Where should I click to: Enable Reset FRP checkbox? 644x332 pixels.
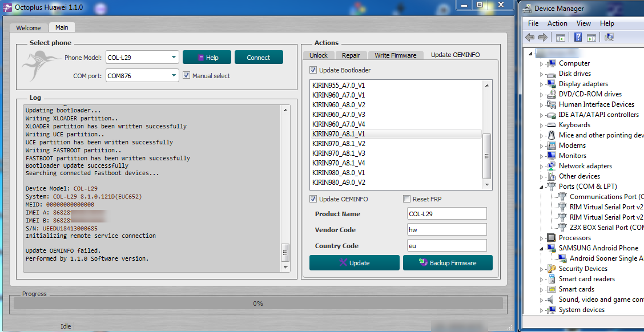406,199
